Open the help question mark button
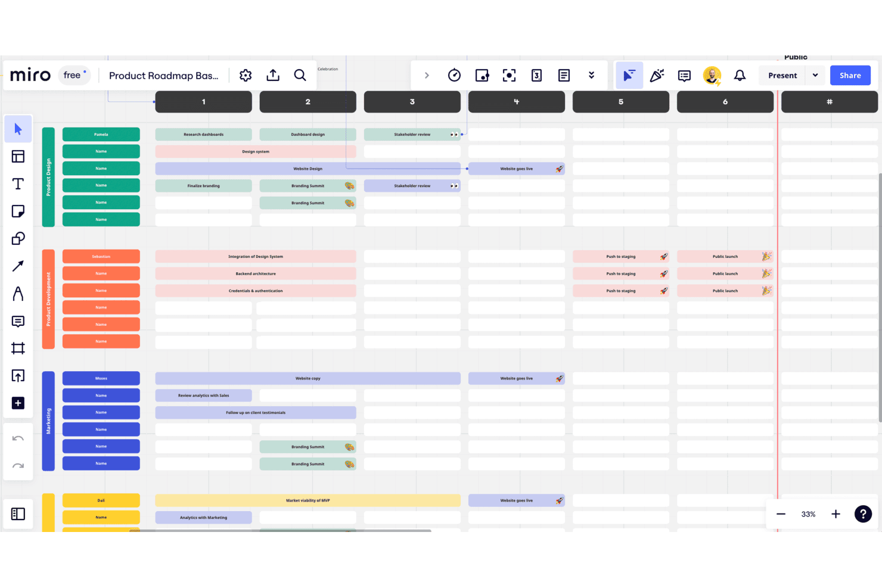The width and height of the screenshot is (882, 588). pyautogui.click(x=863, y=514)
